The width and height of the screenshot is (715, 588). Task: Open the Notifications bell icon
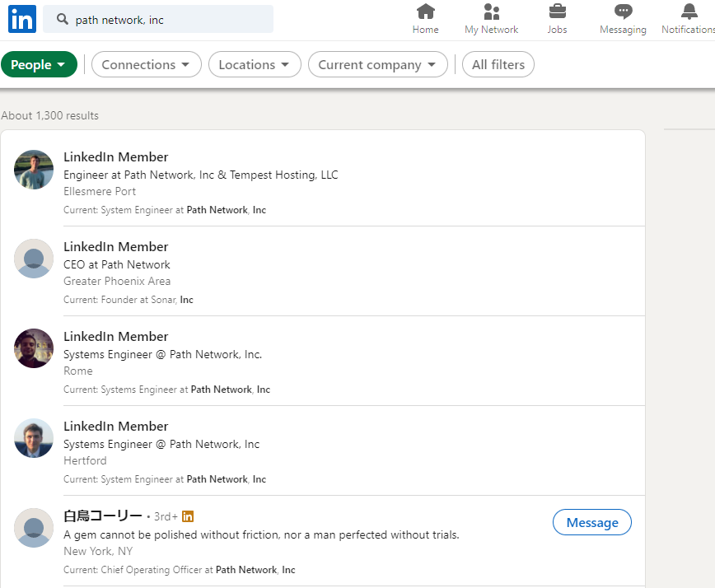coord(689,12)
